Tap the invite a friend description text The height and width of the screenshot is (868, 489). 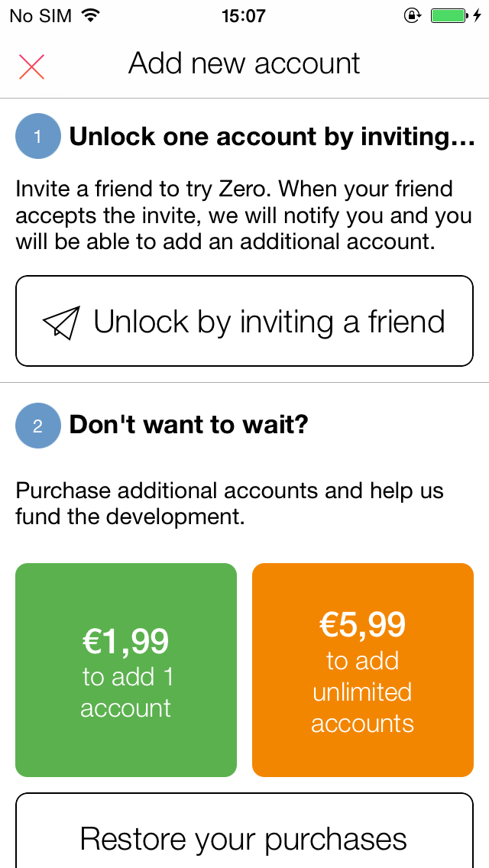(x=244, y=215)
